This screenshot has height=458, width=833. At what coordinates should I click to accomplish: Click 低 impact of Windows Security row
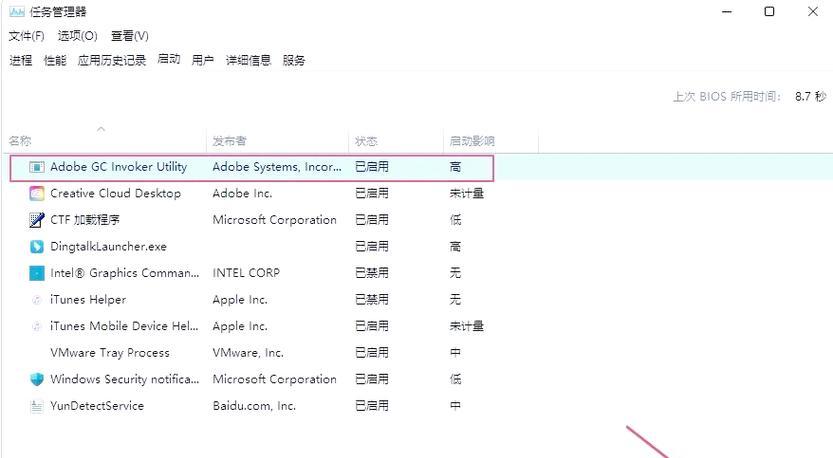(455, 379)
